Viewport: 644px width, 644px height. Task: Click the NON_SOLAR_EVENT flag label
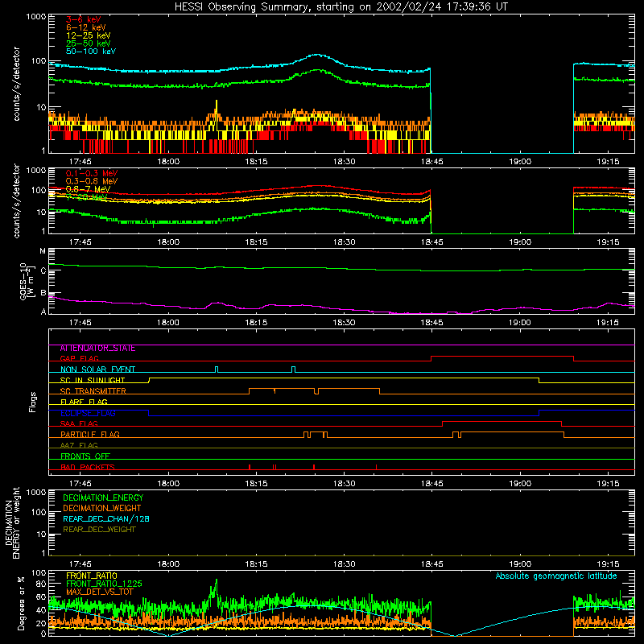[x=97, y=369]
